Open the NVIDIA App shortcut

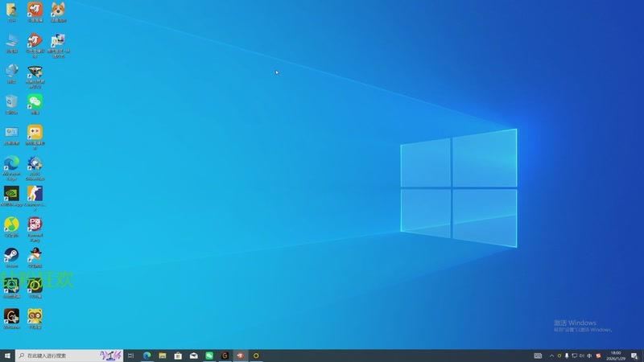tap(11, 196)
